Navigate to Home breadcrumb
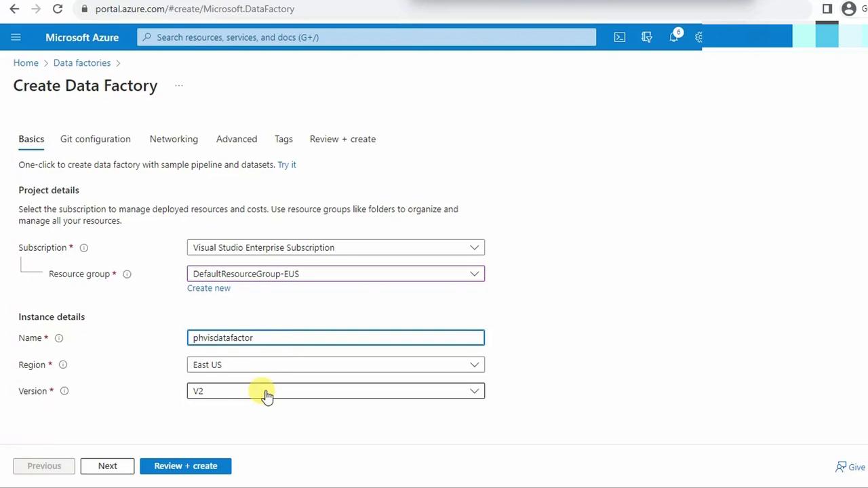Image resolution: width=868 pixels, height=488 pixels. point(26,63)
